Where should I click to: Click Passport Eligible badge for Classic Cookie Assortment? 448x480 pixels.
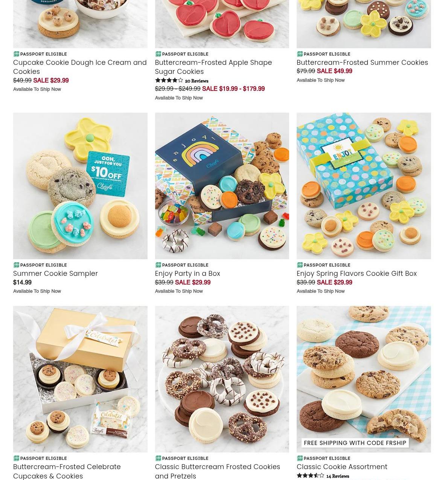tap(323, 458)
